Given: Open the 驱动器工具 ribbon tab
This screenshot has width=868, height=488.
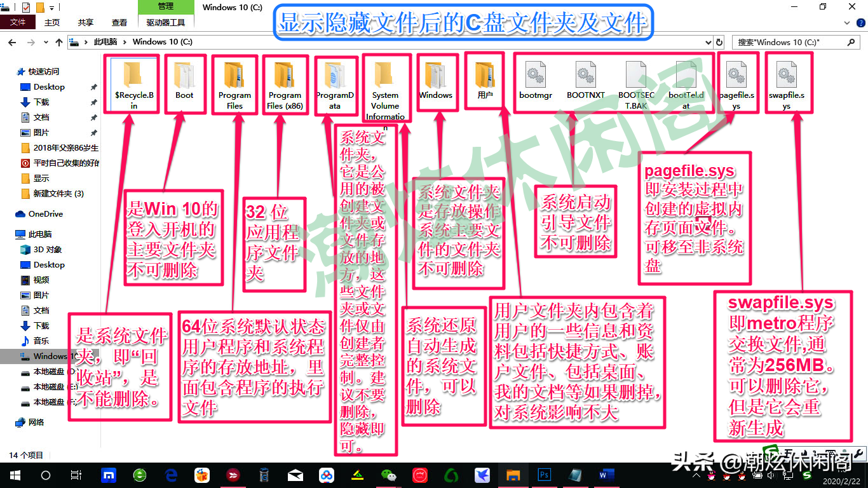Looking at the screenshot, I should pyautogui.click(x=166, y=22).
